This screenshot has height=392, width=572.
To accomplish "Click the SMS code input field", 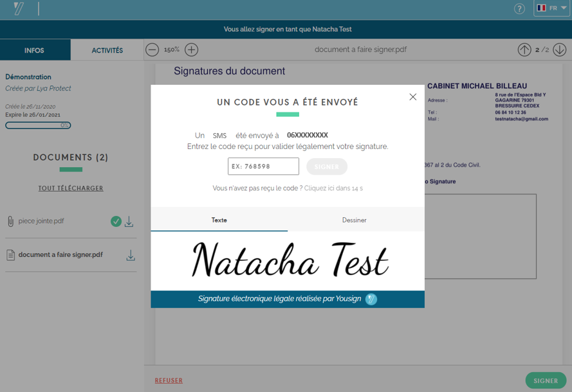I will (x=263, y=166).
